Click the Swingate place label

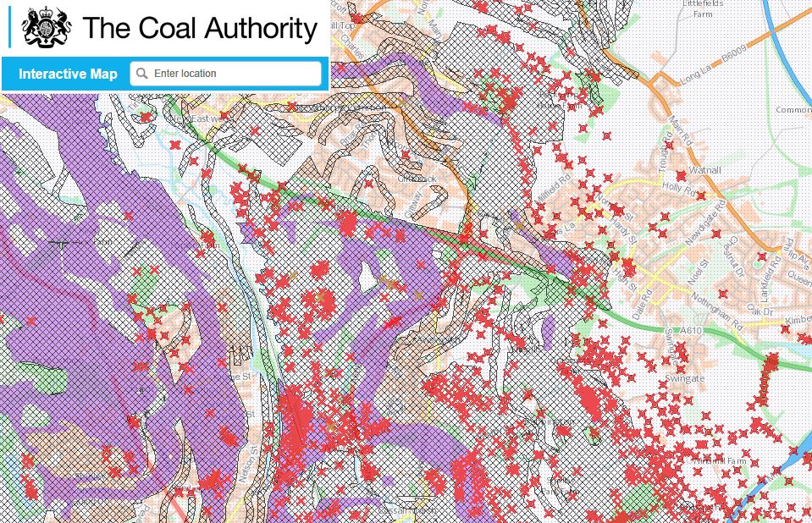click(x=685, y=378)
